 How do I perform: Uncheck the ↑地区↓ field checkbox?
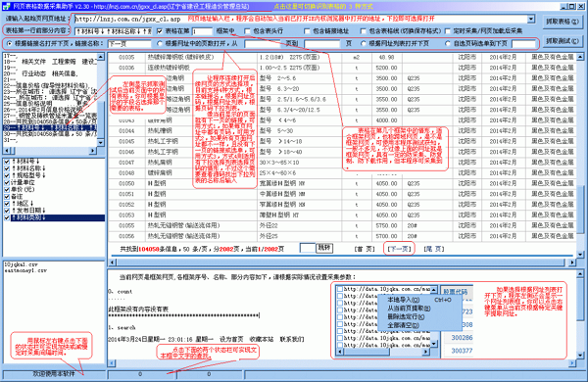[7, 204]
